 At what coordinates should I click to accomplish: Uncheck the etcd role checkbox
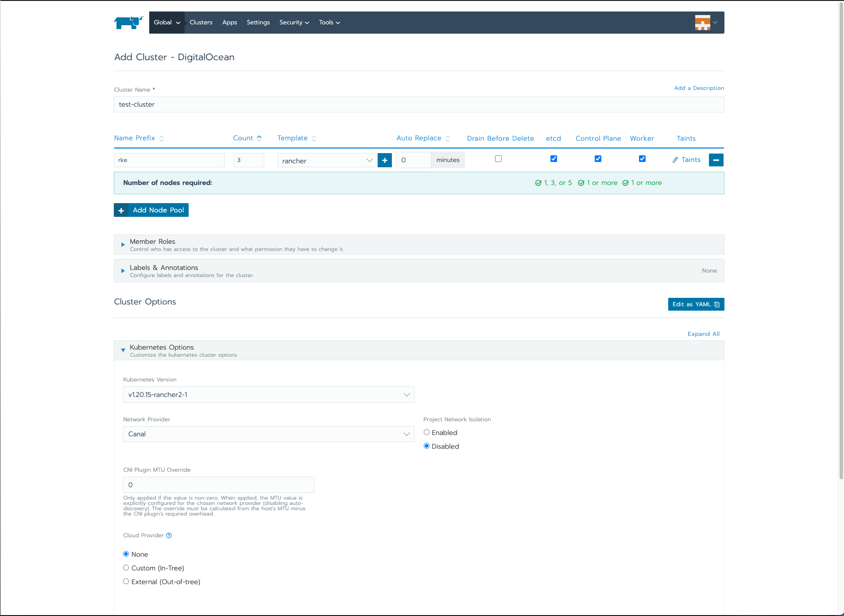tap(554, 159)
